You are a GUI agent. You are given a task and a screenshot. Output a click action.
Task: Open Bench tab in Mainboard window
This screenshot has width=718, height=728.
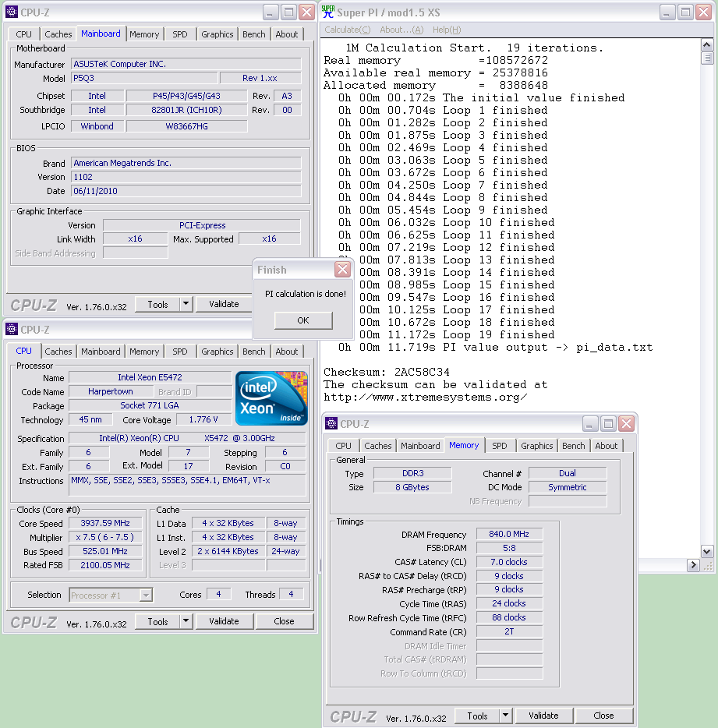click(x=253, y=34)
